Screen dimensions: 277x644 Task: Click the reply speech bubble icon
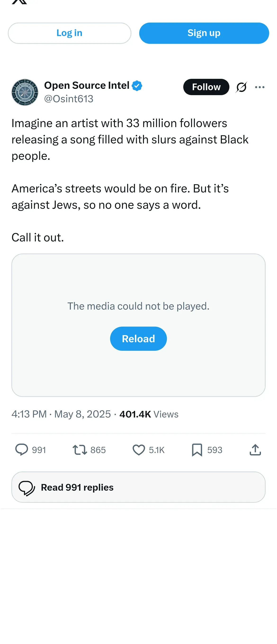coord(22,450)
